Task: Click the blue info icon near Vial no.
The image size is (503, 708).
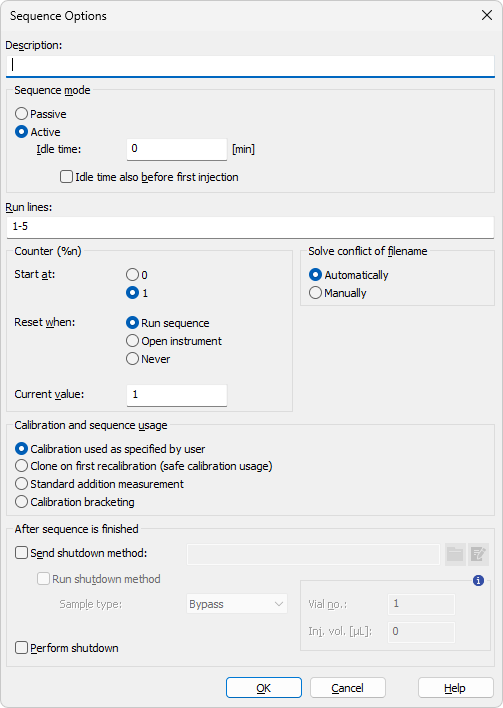Action: click(x=478, y=581)
